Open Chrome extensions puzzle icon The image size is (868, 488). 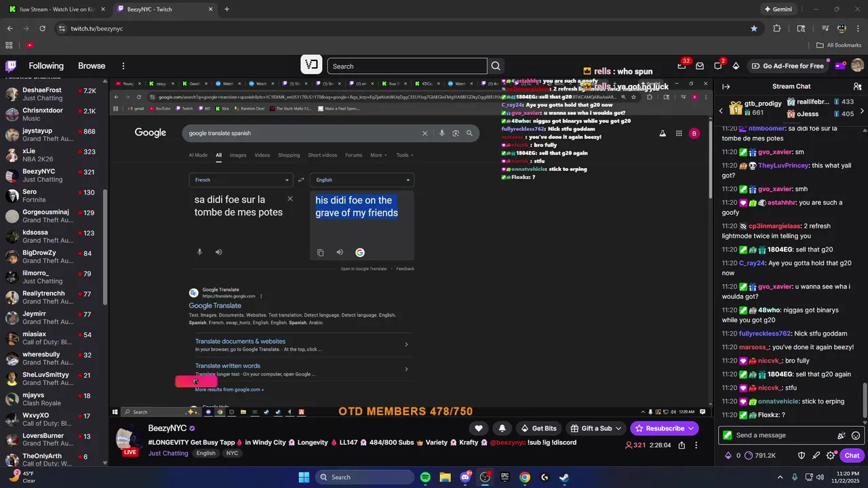pyautogui.click(x=777, y=28)
